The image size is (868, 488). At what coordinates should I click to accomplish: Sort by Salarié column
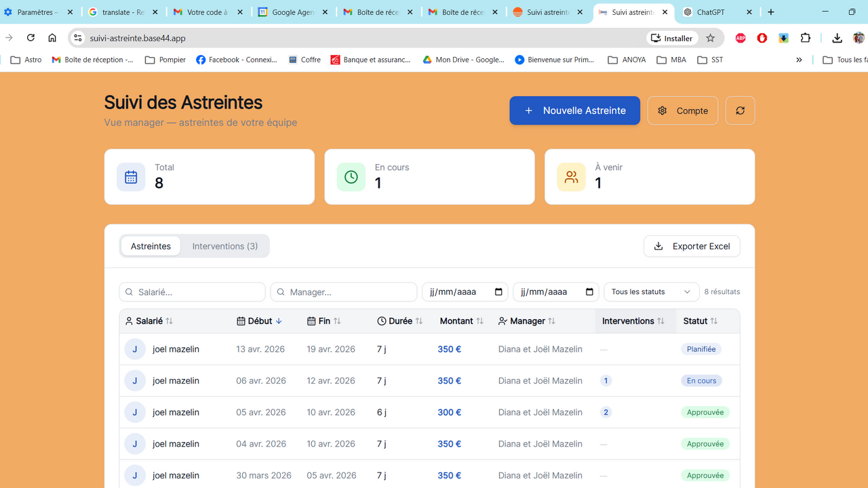click(149, 321)
